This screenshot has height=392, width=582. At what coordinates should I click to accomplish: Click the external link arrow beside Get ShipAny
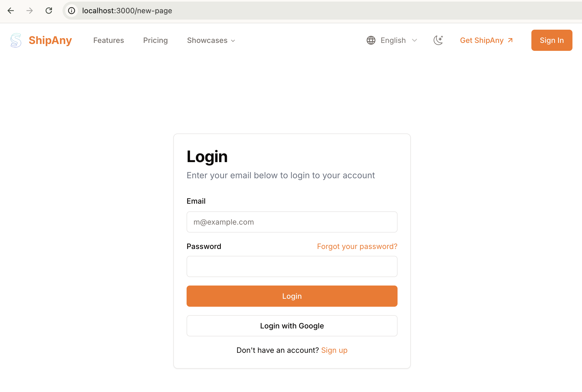click(x=510, y=40)
